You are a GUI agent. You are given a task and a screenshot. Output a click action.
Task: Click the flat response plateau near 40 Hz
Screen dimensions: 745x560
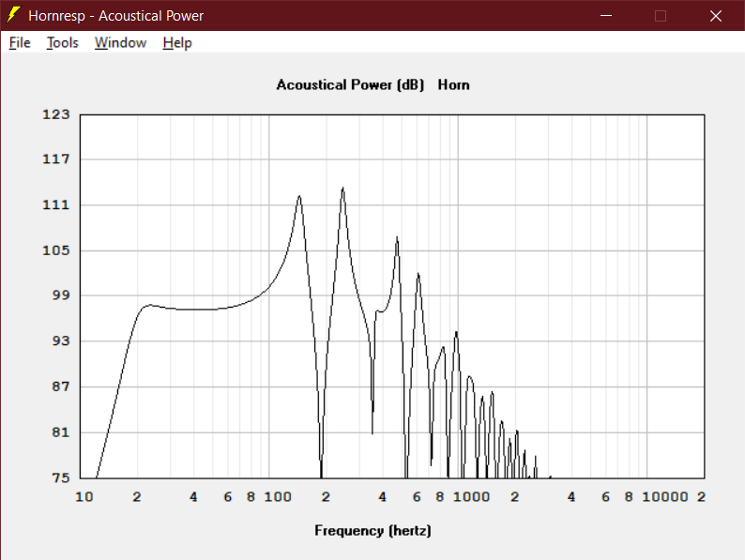tap(194, 310)
